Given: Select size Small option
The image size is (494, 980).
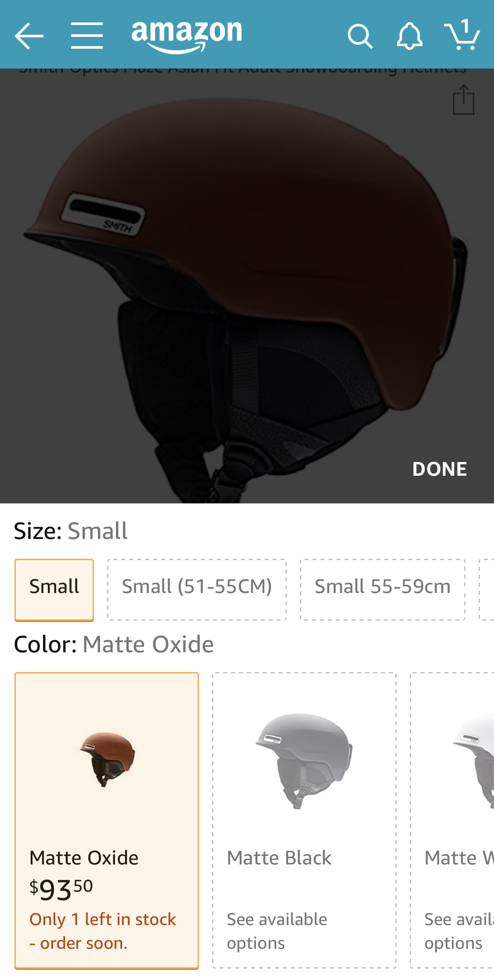Looking at the screenshot, I should [54, 589].
